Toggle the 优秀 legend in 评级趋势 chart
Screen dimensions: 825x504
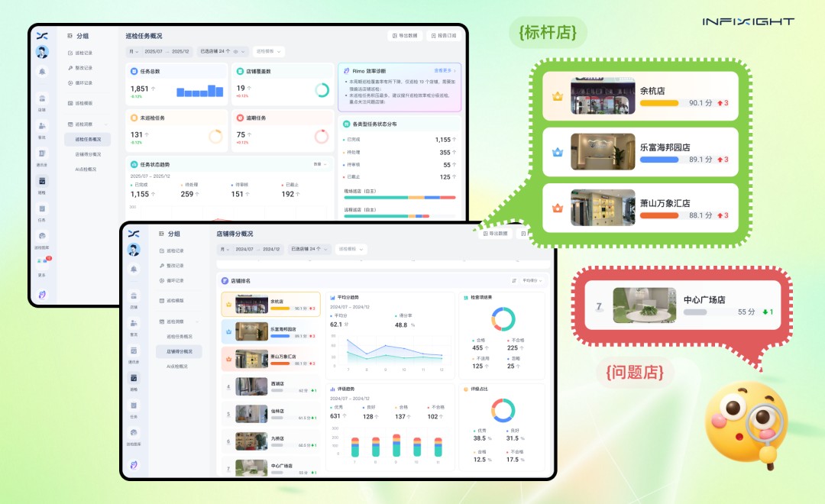[x=337, y=408]
